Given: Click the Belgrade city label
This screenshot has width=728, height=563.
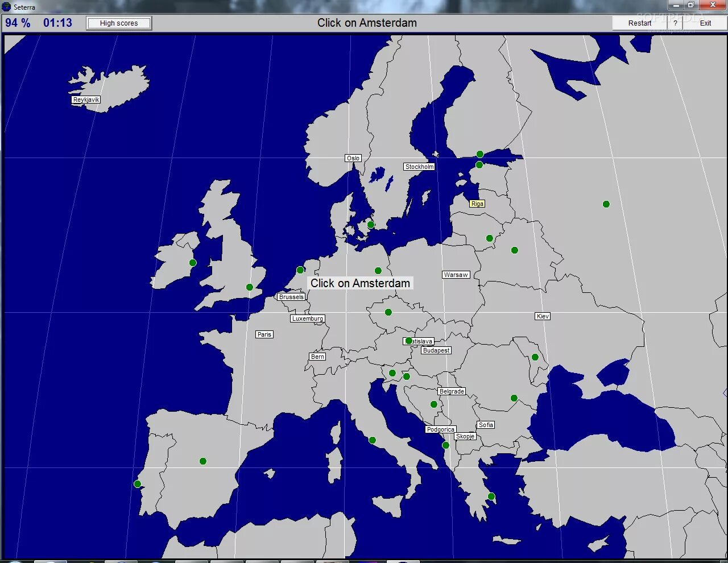Looking at the screenshot, I should (452, 391).
